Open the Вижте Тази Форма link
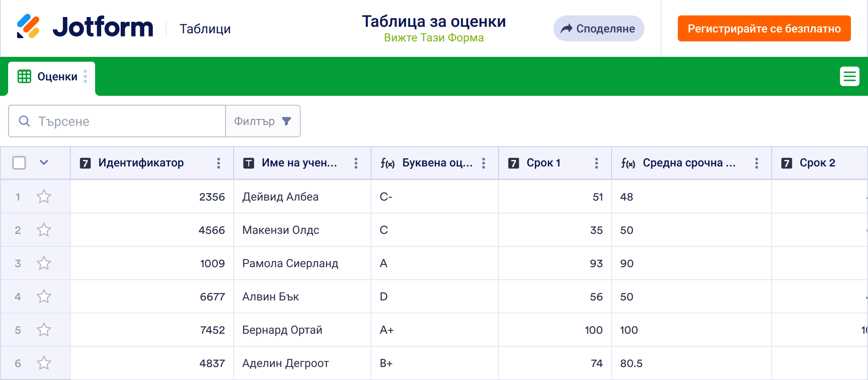This screenshot has width=868, height=380. click(x=434, y=38)
